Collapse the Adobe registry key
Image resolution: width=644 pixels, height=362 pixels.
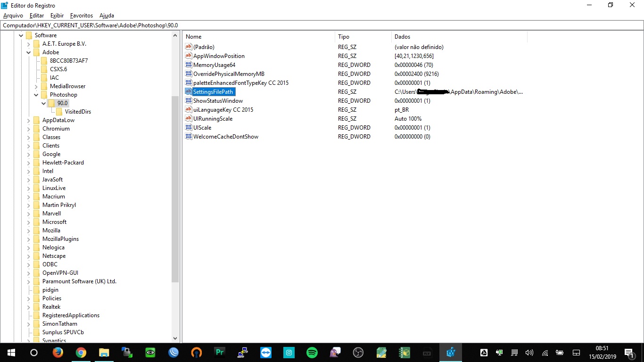coord(29,52)
